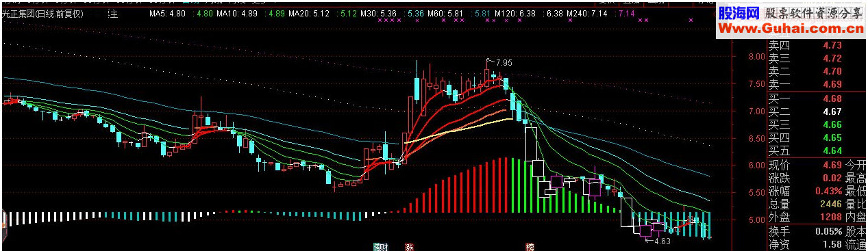
Task: Select the M30: 5.36 indicator label
Action: (x=378, y=14)
